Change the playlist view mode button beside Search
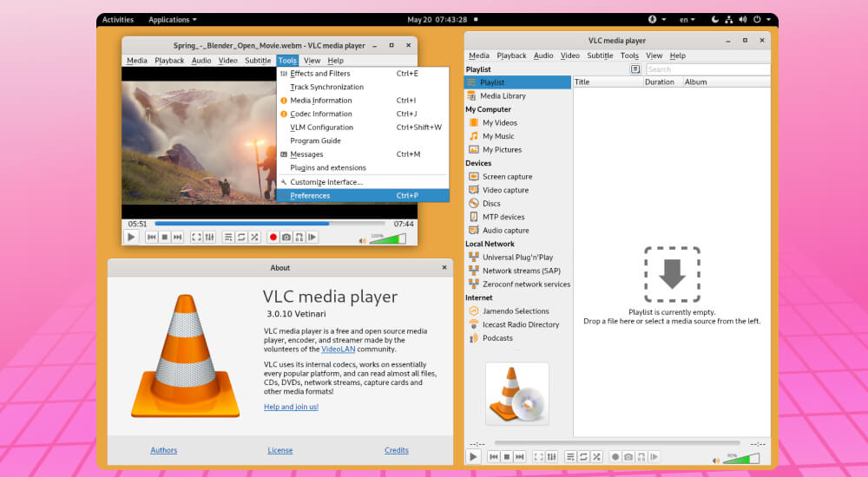This screenshot has height=477, width=868. point(635,69)
